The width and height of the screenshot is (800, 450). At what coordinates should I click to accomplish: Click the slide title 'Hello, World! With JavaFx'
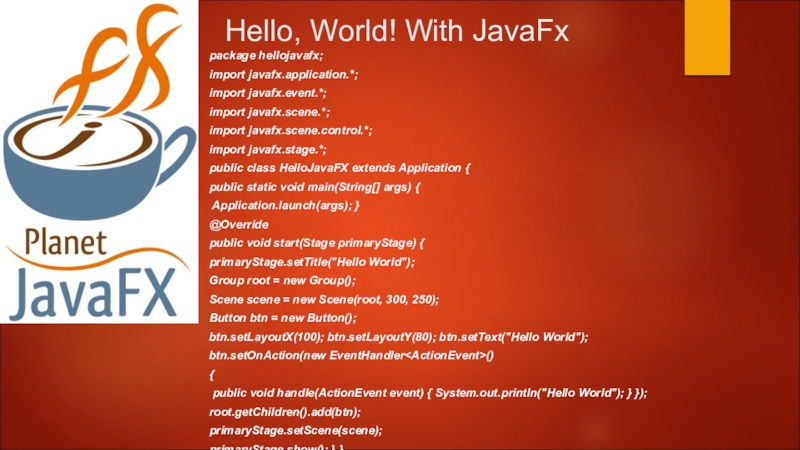tap(397, 31)
